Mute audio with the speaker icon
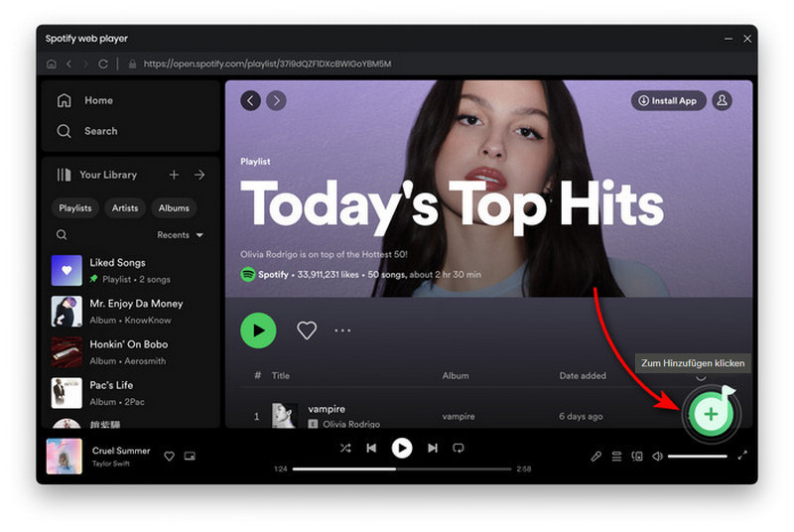The image size is (794, 532). (657, 457)
